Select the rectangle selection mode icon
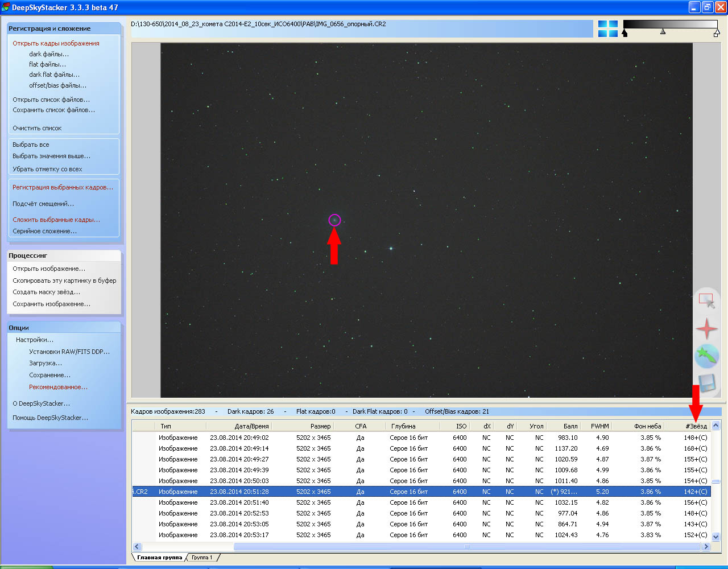 pos(706,301)
